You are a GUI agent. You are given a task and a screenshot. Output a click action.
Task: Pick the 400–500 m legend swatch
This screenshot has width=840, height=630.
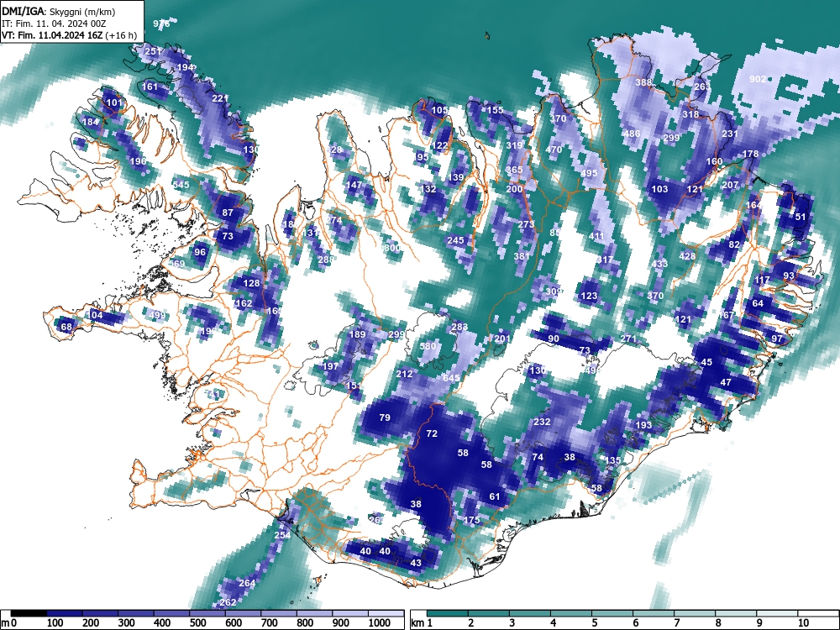[172, 613]
